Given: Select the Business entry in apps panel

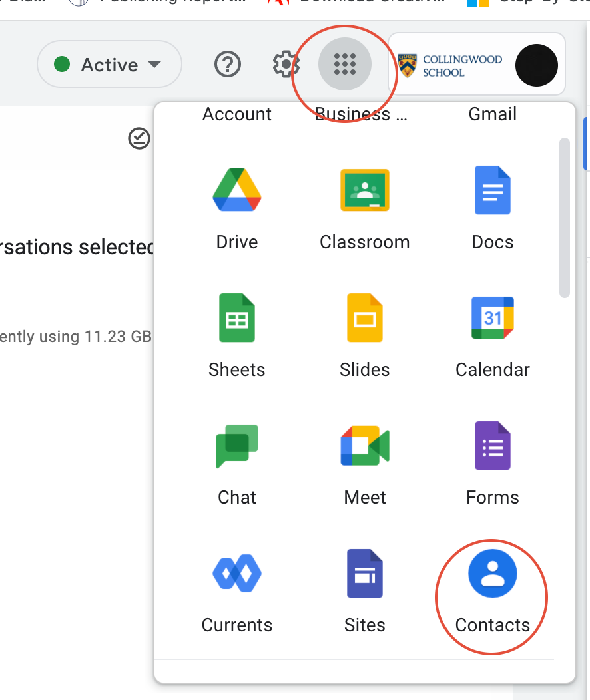Looking at the screenshot, I should (x=361, y=114).
